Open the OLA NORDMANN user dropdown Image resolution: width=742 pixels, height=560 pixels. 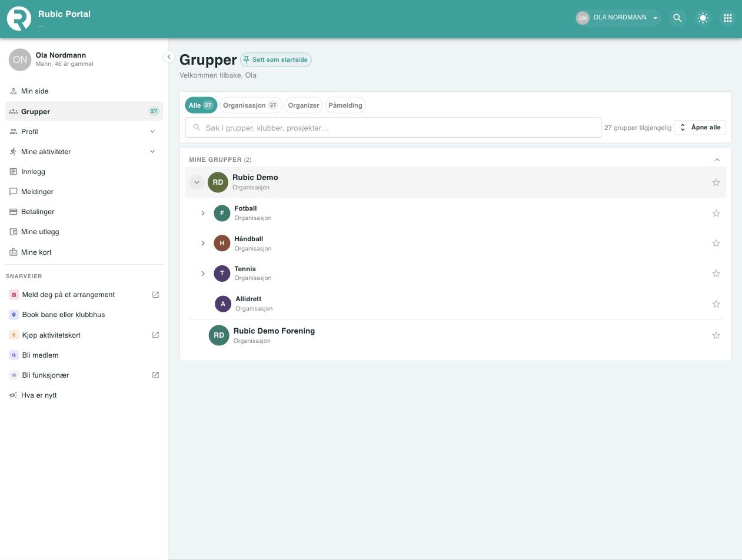pos(618,18)
